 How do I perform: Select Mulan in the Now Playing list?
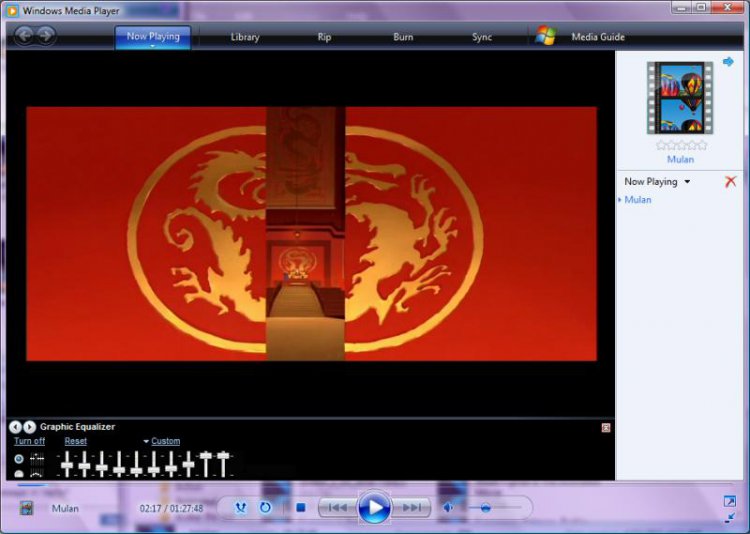638,200
